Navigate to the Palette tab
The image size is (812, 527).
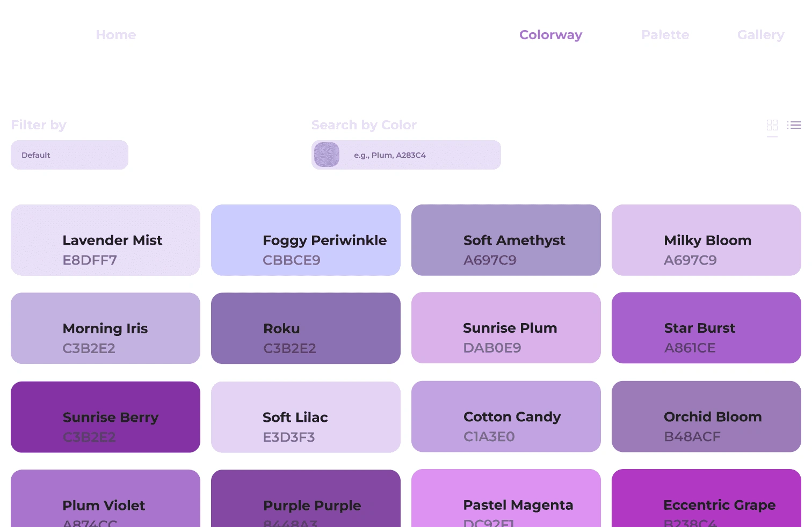(665, 35)
